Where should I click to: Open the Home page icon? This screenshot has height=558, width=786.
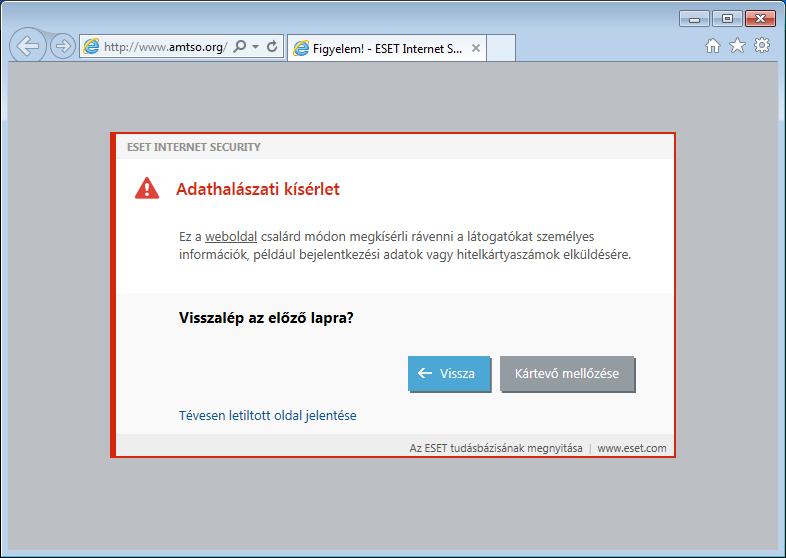713,46
